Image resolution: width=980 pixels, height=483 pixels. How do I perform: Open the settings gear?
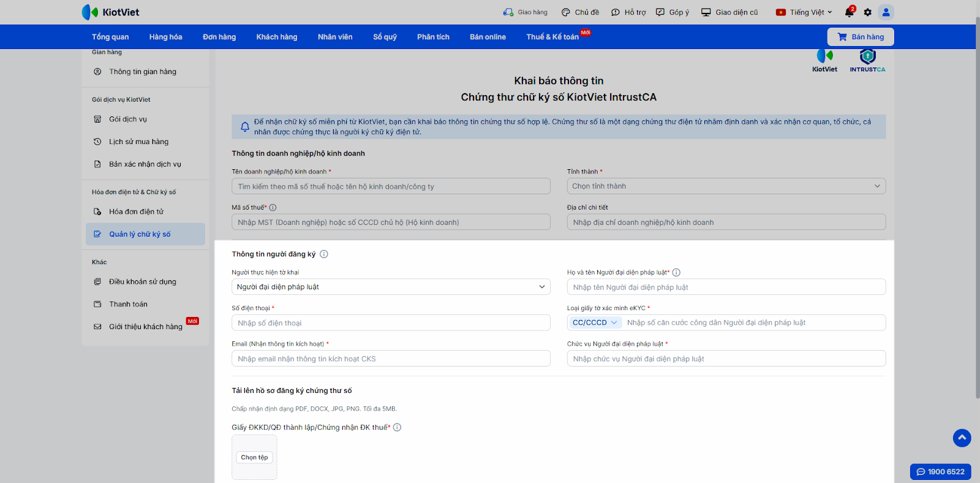coord(868,12)
